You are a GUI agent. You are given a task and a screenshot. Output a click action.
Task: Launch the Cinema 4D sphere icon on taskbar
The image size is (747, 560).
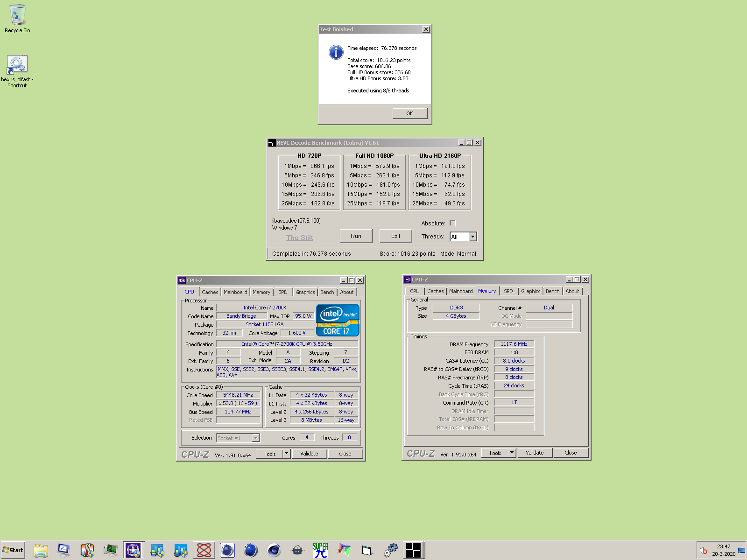(x=274, y=550)
